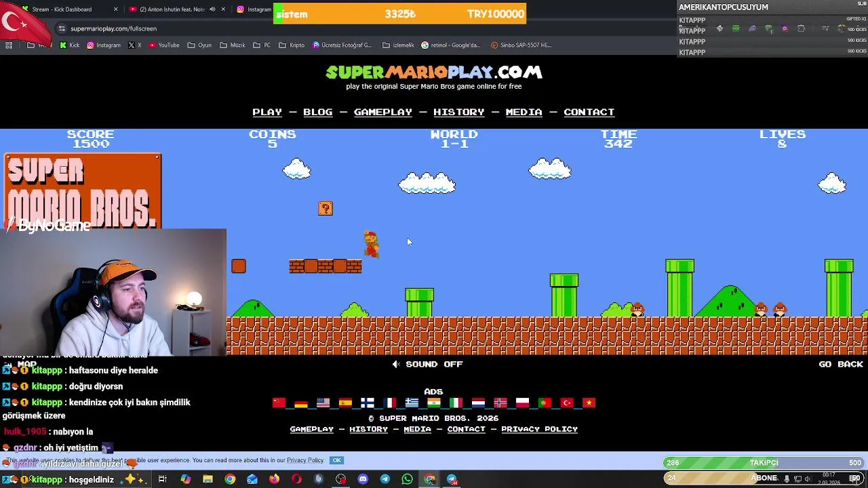
Task: Choose the Portugal flag language icon
Action: tap(545, 403)
